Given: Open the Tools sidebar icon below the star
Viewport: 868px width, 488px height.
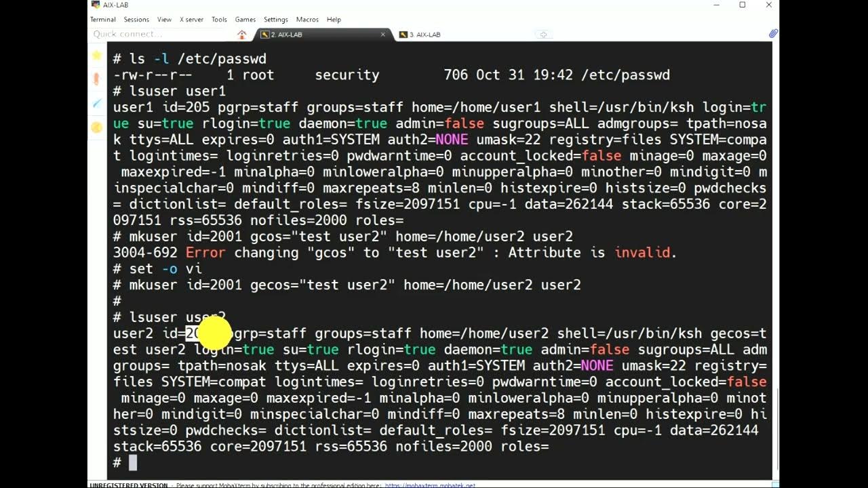Looking at the screenshot, I should click(x=96, y=79).
